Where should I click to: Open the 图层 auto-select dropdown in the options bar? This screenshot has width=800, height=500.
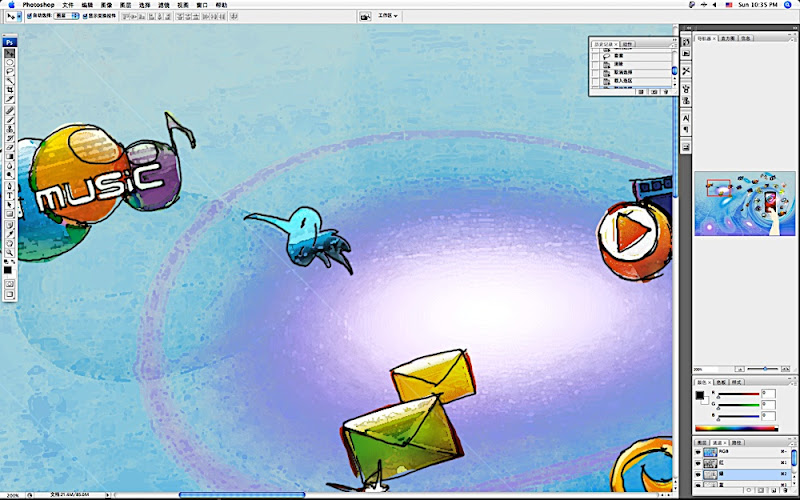coord(66,16)
